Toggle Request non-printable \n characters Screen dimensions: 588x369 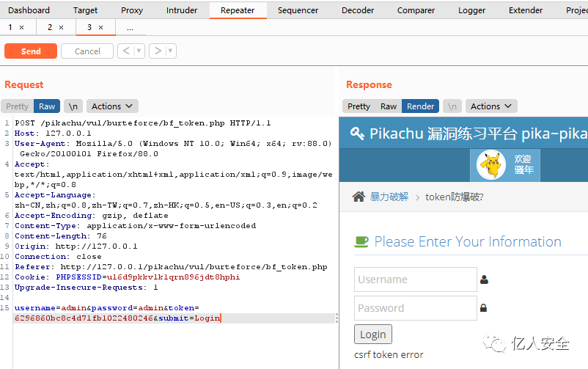pos(73,106)
